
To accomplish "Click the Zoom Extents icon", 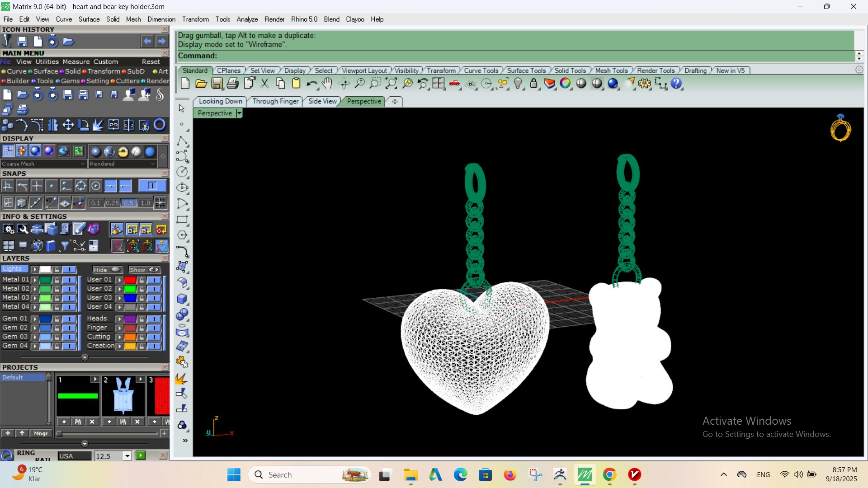I will pos(391,84).
